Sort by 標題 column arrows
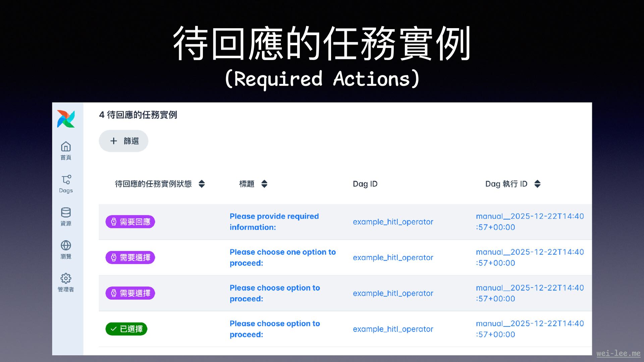Screen dimensions: 644x362 point(264,184)
